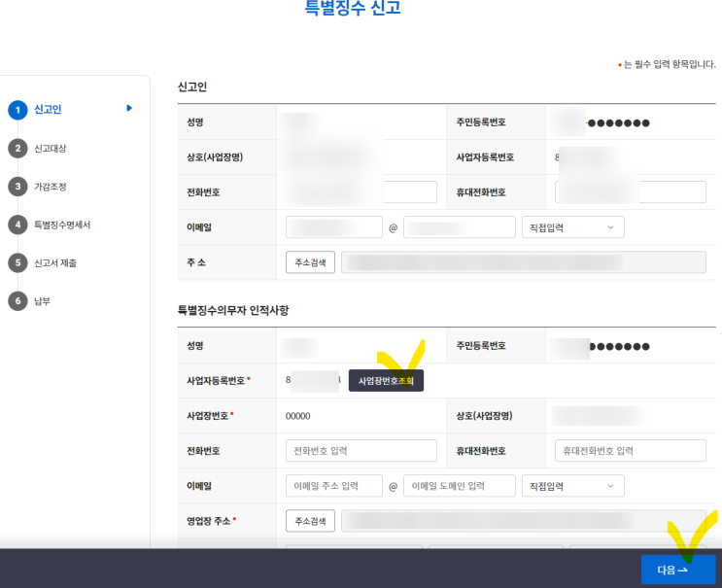Open 직접입력 dropdown in 신고인 email row
This screenshot has height=588, width=722.
[x=572, y=227]
